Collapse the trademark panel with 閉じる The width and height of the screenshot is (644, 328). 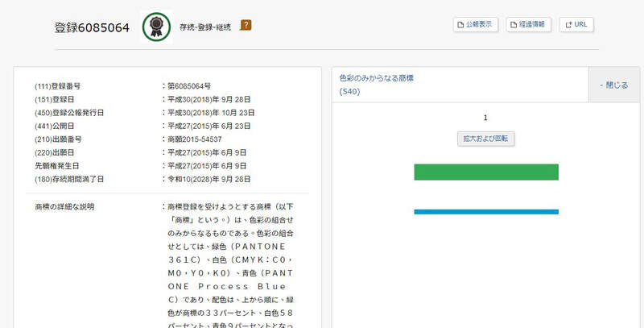pos(614,85)
